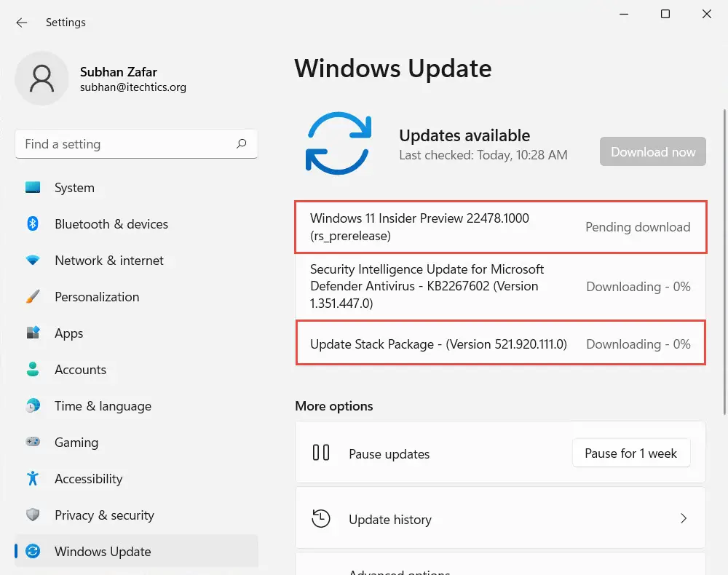Viewport: 728px width, 575px height.
Task: Click the Personalization paintbrush icon
Action: pos(33,296)
